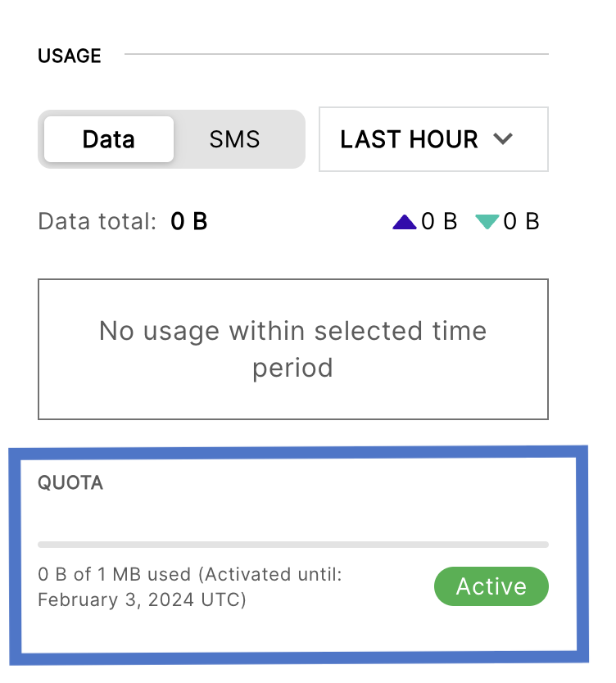
Task: Click the teal download triangle icon
Action: [487, 222]
